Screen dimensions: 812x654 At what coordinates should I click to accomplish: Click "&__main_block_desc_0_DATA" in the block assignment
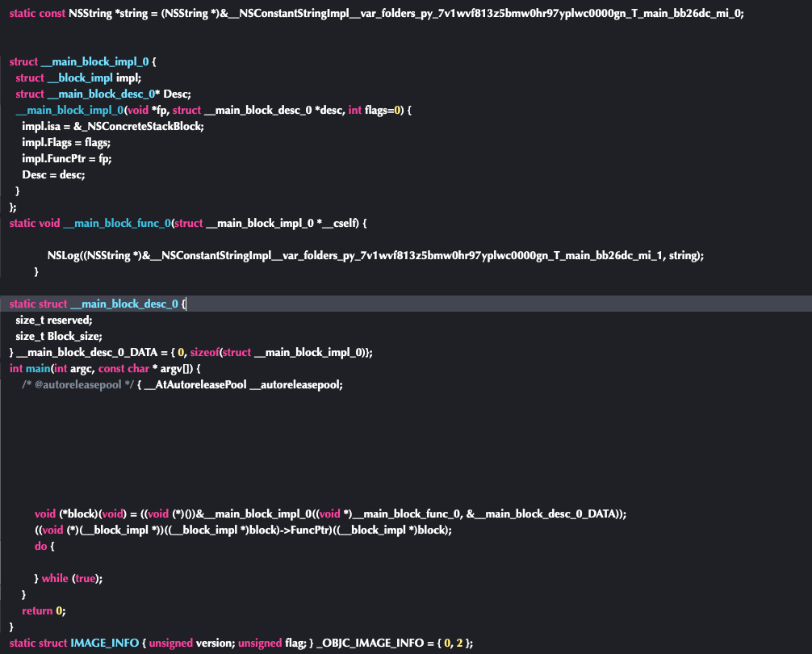pos(542,514)
